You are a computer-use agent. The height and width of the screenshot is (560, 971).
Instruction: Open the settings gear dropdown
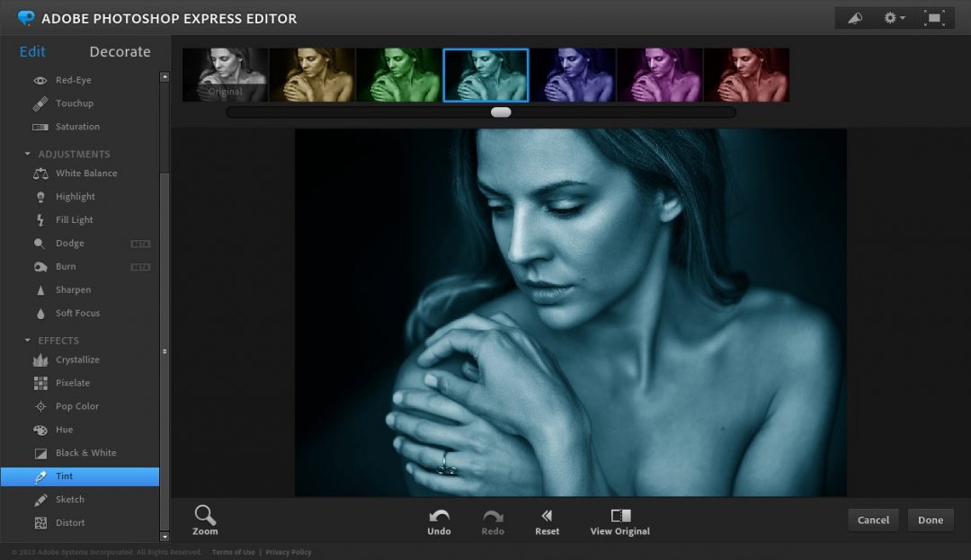894,18
